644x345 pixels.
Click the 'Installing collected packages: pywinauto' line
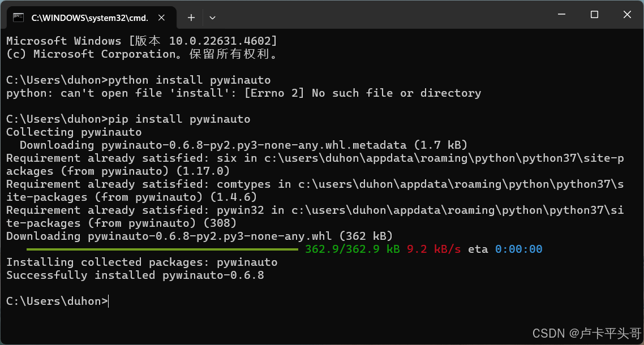point(141,262)
